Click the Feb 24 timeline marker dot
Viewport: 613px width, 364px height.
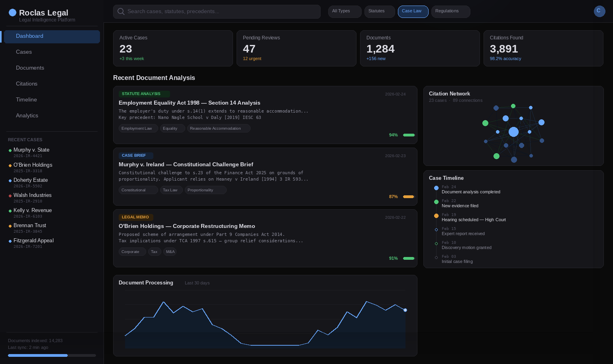437,188
